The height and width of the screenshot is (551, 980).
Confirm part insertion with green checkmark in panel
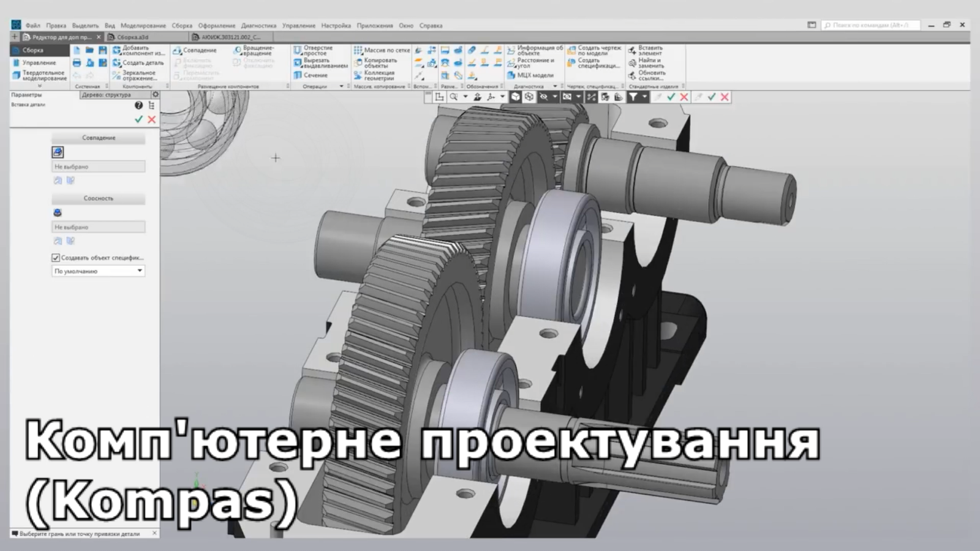coord(138,119)
